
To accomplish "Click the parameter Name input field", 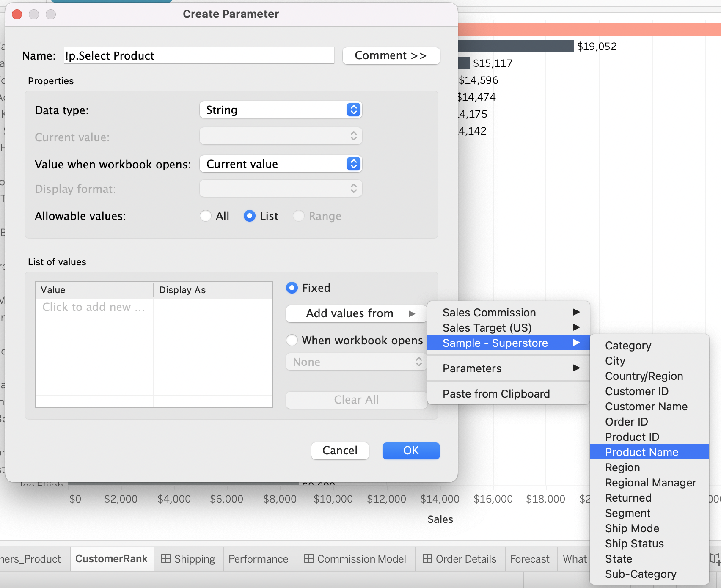I will (x=199, y=55).
